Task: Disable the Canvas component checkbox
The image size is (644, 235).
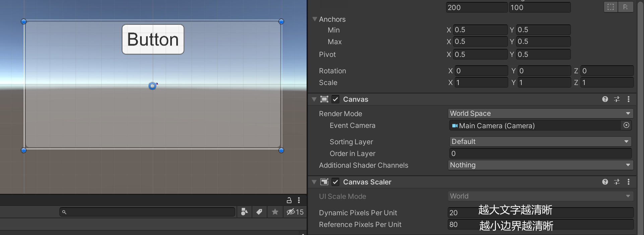Action: [x=335, y=99]
